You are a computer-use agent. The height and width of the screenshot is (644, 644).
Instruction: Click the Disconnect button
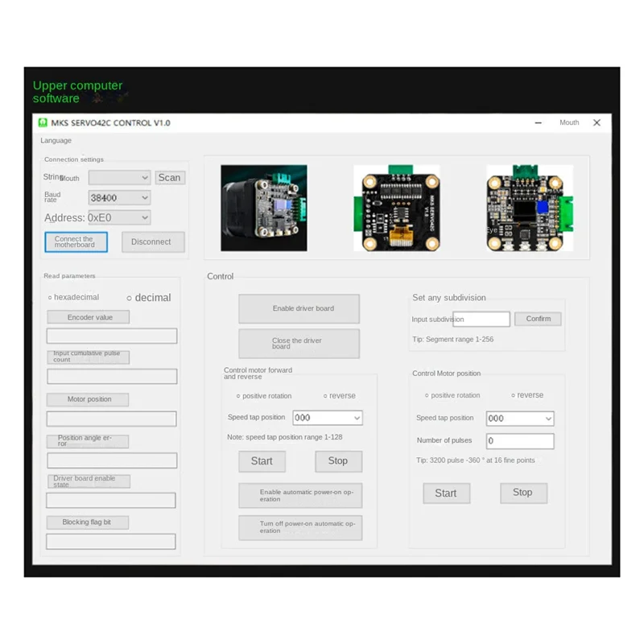tap(153, 242)
